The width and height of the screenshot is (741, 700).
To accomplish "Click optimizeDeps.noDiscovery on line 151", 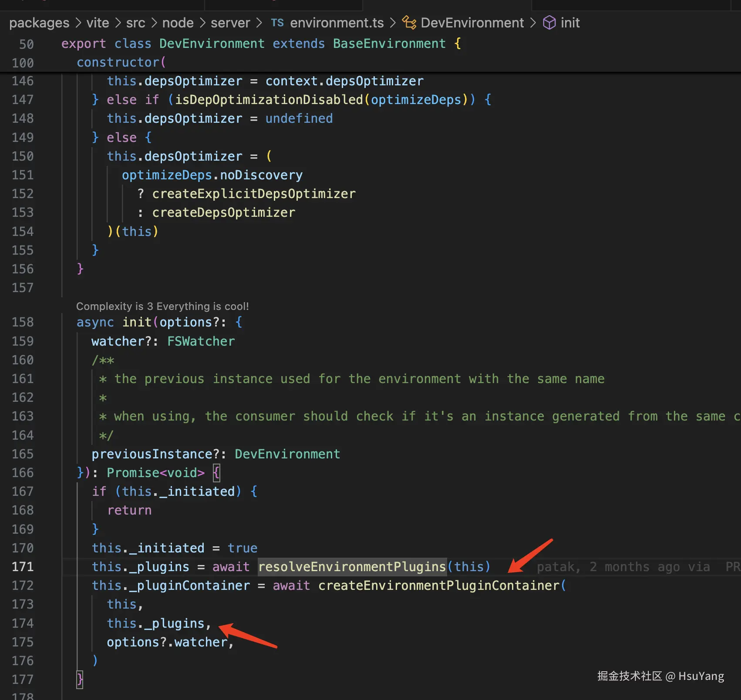I will (x=212, y=175).
